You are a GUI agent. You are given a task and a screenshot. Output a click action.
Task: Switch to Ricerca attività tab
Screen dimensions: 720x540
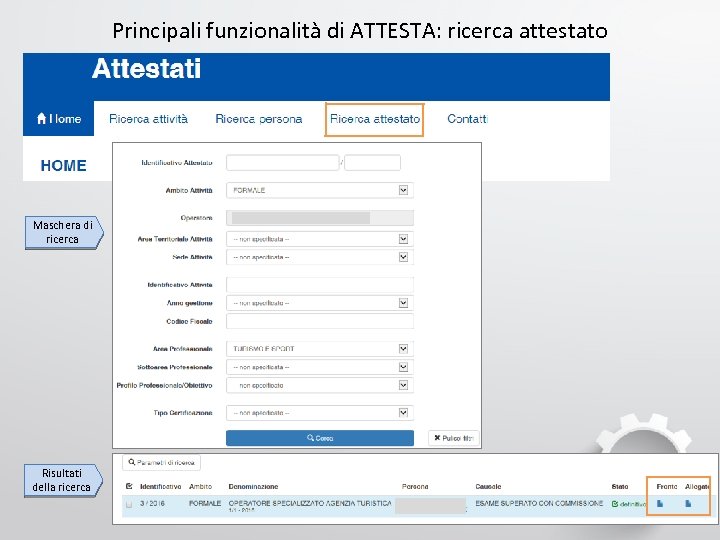click(x=148, y=119)
